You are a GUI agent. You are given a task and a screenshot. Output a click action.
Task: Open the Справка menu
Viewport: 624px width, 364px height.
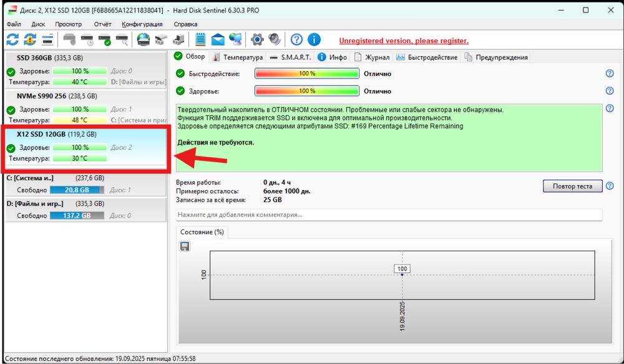click(185, 24)
